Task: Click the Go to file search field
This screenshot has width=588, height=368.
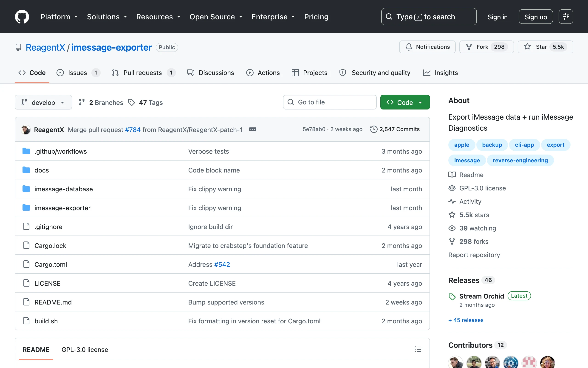Action: coord(329,102)
